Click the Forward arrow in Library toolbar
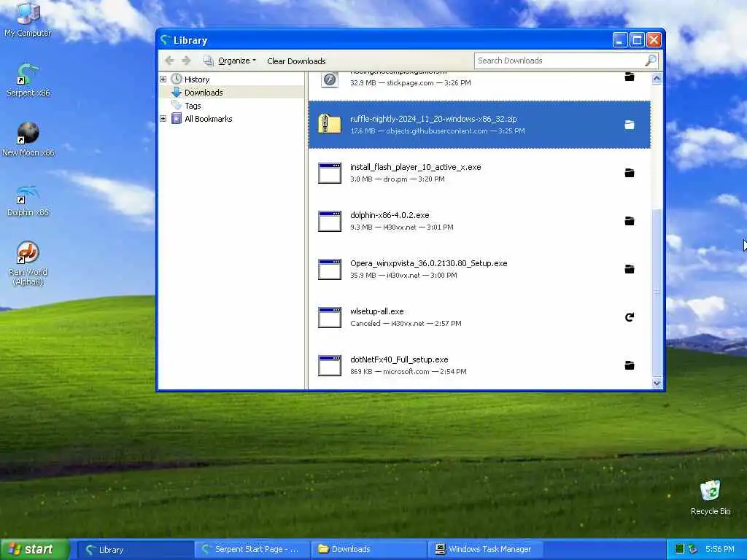This screenshot has width=747, height=560. [x=186, y=61]
